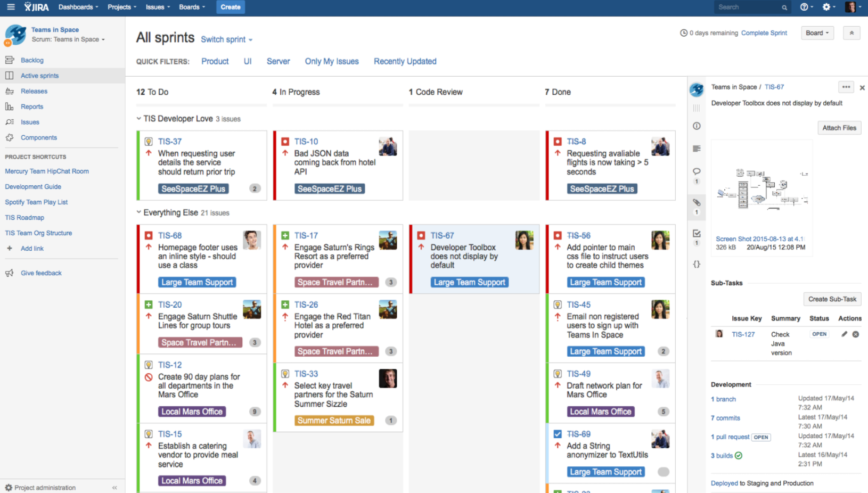
Task: Close the TIS-67 detail panel
Action: tap(862, 88)
